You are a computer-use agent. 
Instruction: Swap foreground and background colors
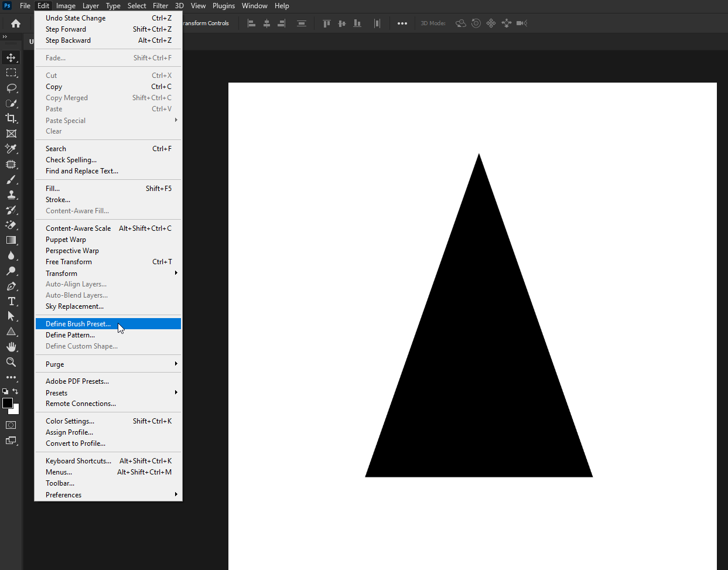coord(15,391)
